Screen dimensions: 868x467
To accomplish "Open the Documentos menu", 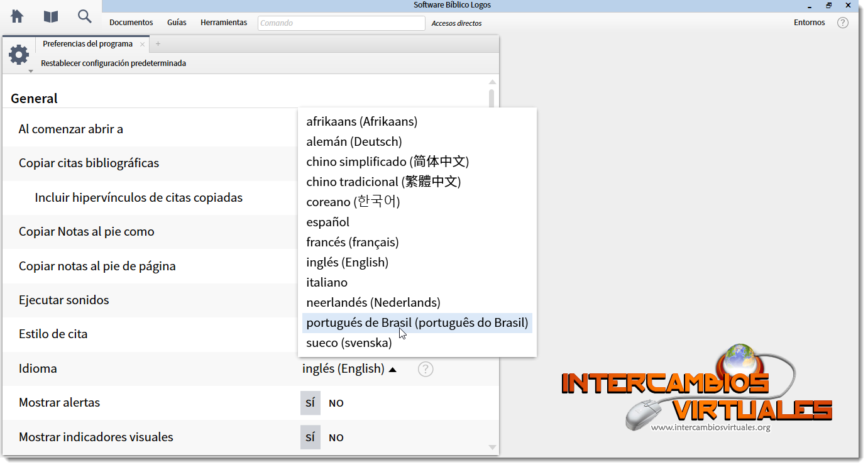I will point(131,23).
